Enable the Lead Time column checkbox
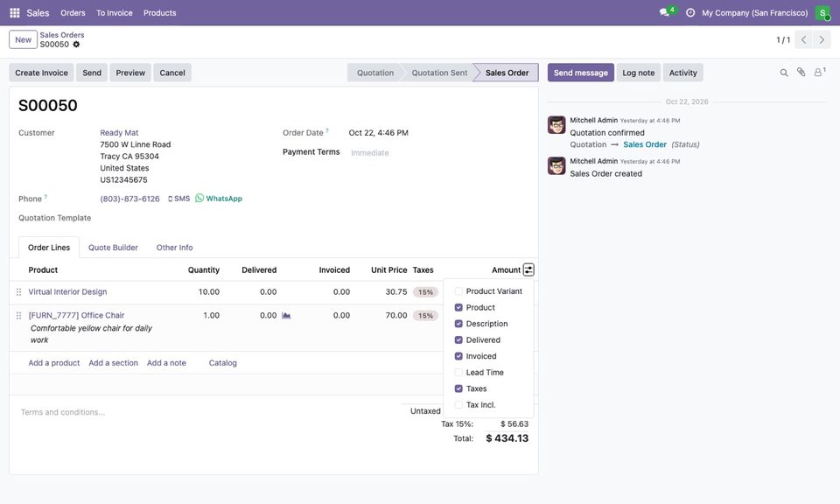The image size is (840, 504). pos(458,372)
